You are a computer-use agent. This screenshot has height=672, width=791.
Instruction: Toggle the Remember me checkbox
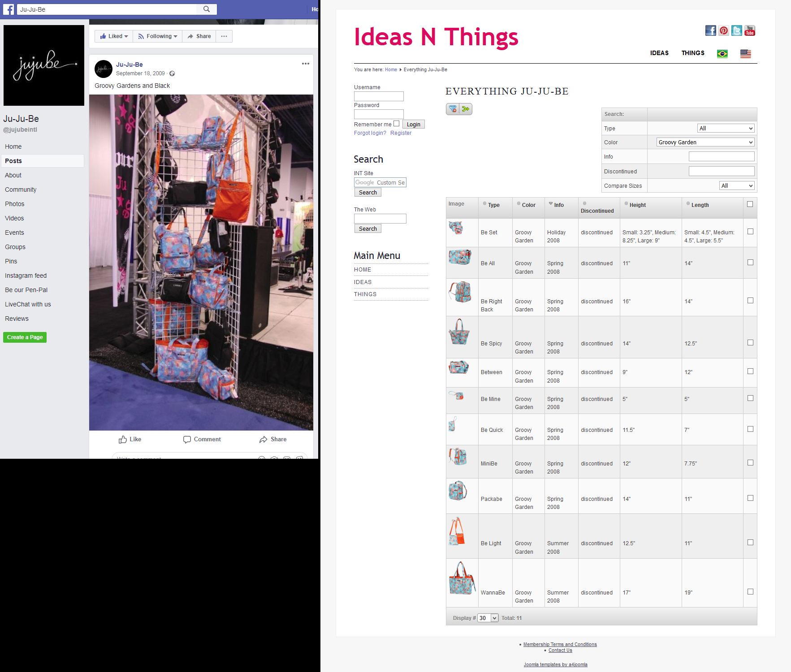coord(396,124)
